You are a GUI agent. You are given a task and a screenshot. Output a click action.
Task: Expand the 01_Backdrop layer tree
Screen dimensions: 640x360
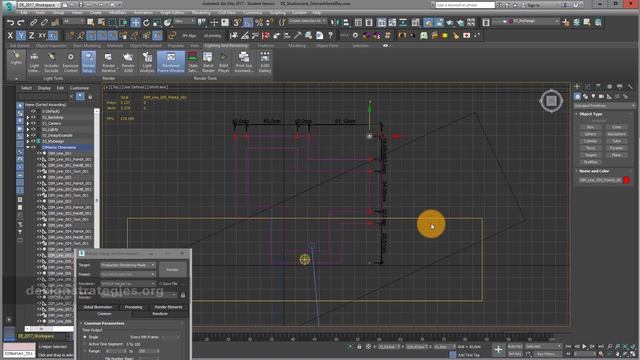(x=28, y=118)
